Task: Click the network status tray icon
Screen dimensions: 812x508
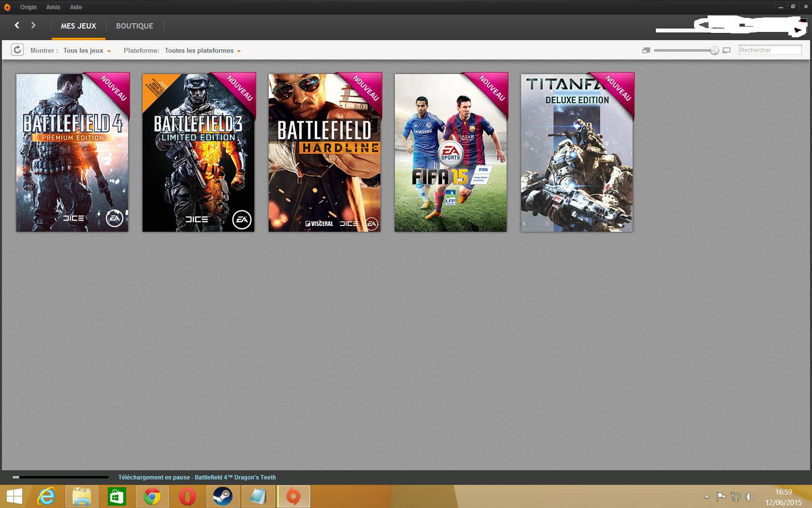Action: [736, 496]
